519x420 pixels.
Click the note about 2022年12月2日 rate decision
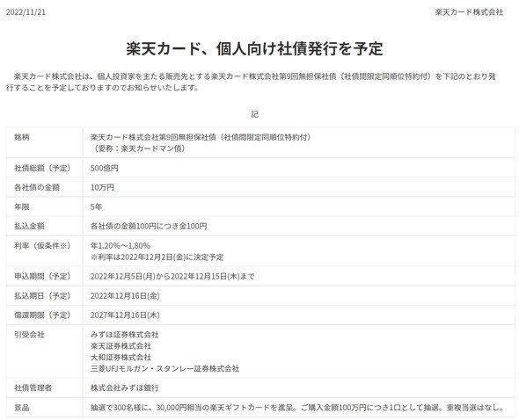point(157,257)
